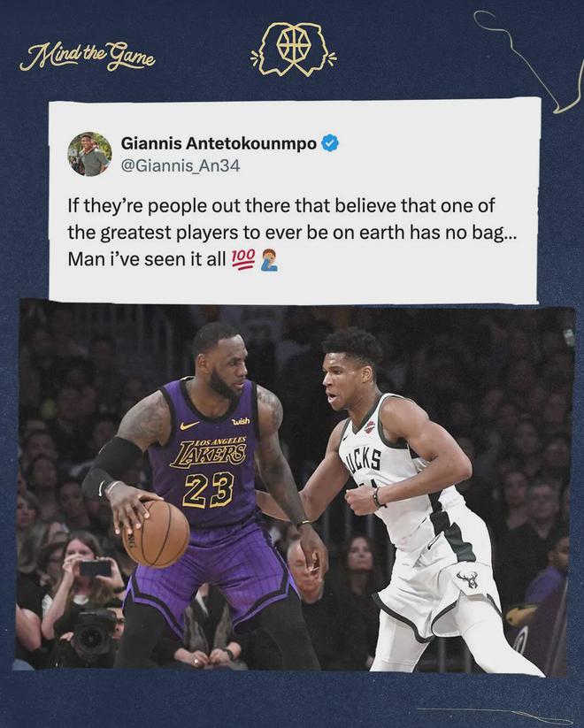Click the @Giannis_An34 handle

pos(181,165)
